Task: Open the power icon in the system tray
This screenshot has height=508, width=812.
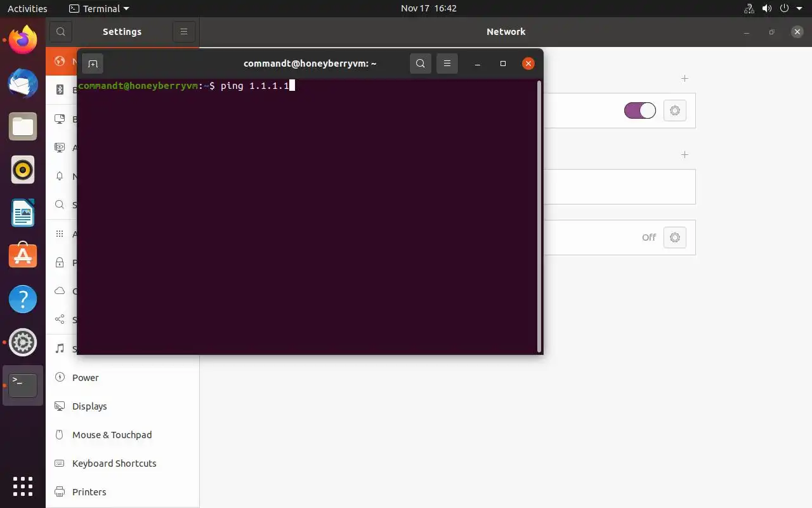Action: tap(785, 9)
